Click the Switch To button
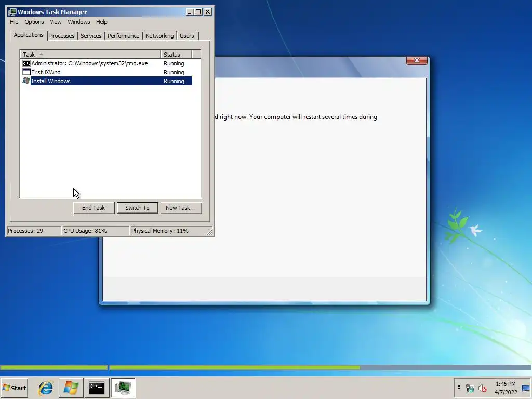The height and width of the screenshot is (399, 532). click(137, 208)
